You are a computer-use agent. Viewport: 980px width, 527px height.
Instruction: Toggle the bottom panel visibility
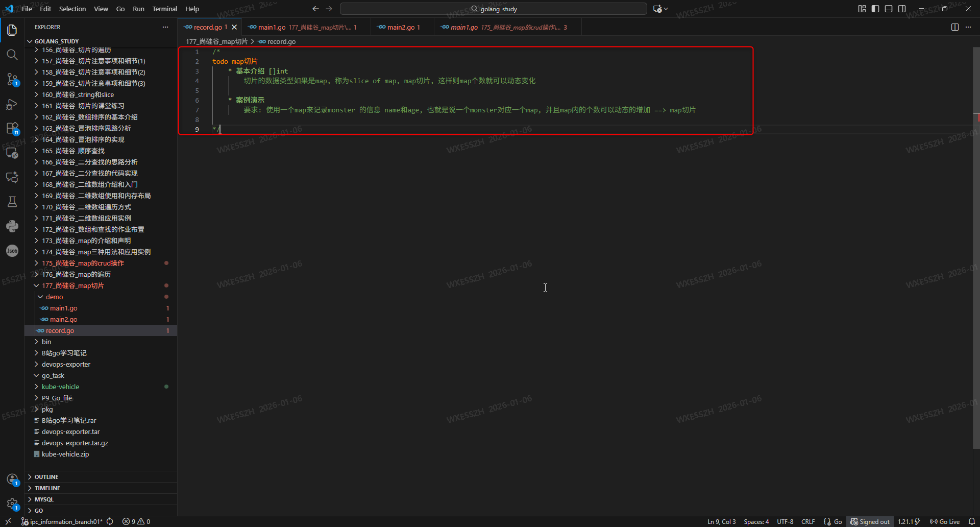tap(889, 9)
